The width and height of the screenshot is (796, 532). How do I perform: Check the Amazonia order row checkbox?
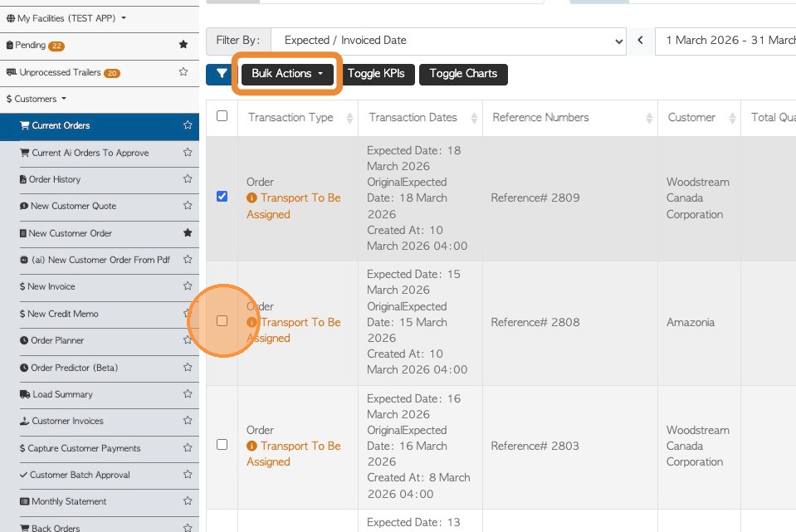(222, 321)
